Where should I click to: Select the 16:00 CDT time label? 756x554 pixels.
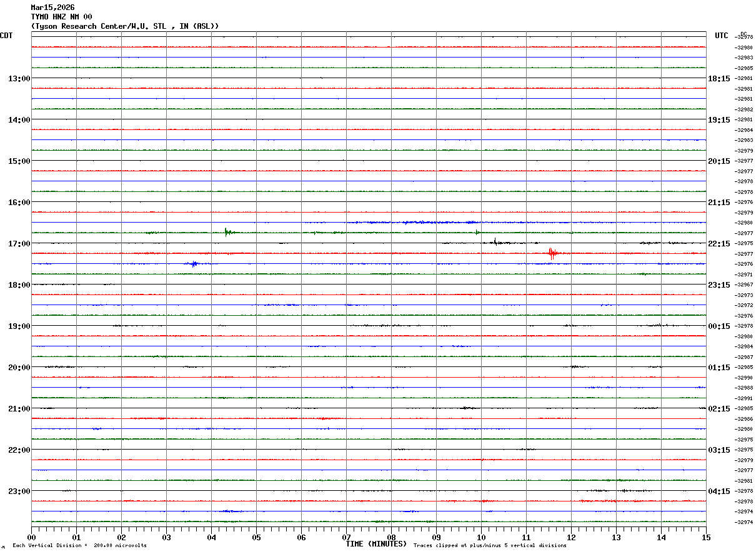pos(19,202)
